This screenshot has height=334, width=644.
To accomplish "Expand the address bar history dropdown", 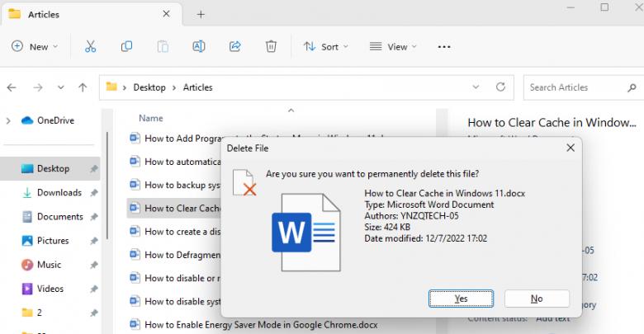I will coord(476,87).
